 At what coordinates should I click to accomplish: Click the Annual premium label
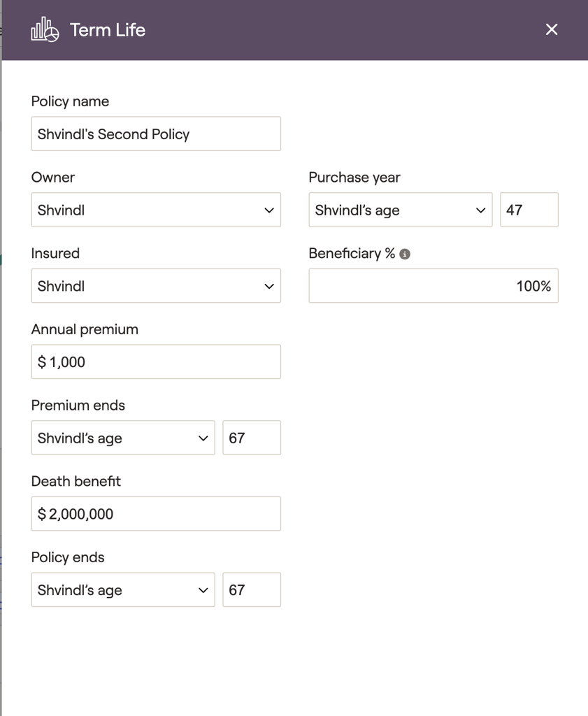85,329
